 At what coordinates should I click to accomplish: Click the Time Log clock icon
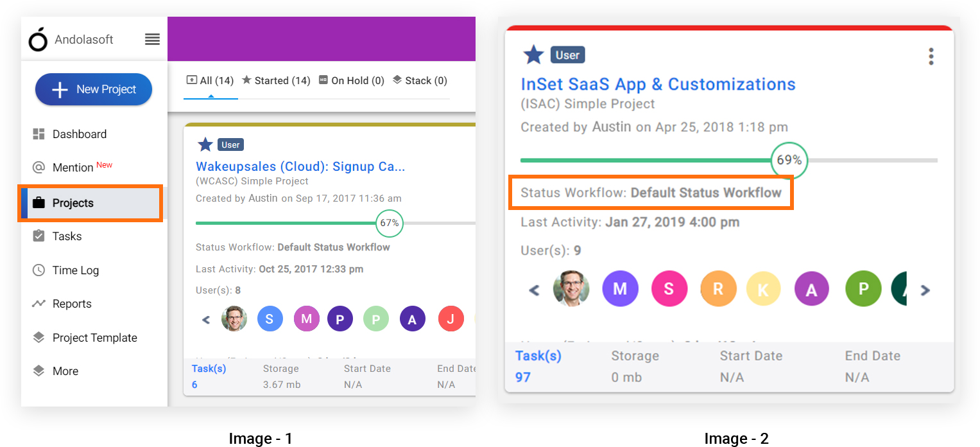coord(39,270)
